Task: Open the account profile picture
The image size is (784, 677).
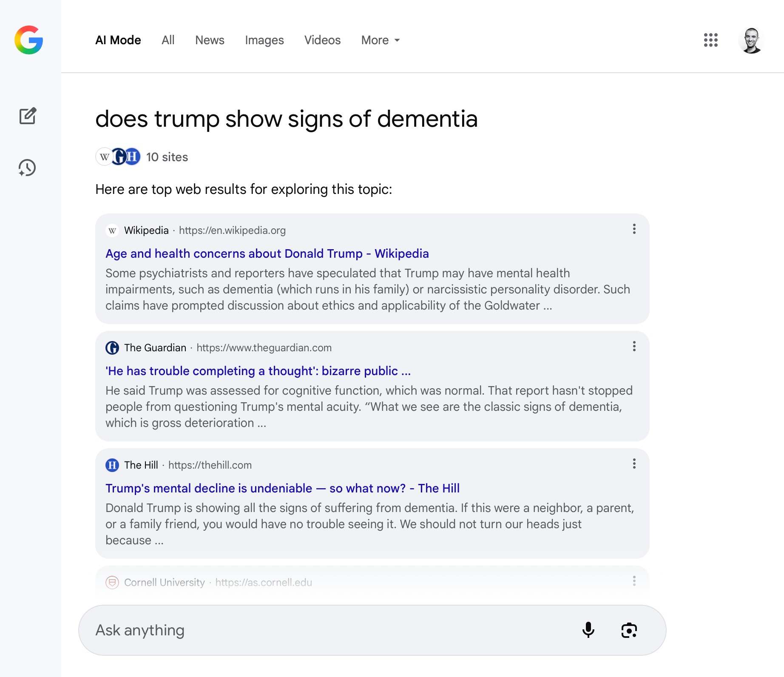Action: click(x=751, y=40)
